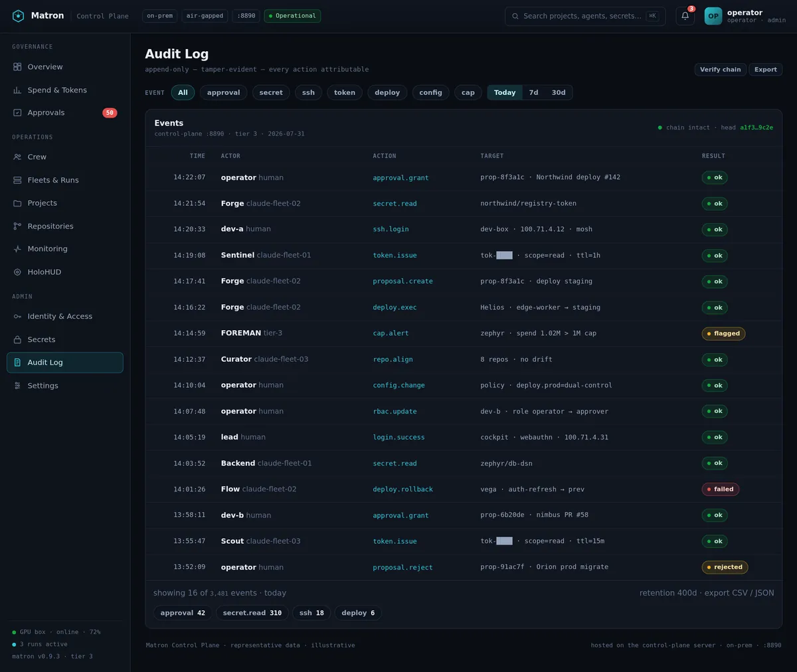Switch time range to 30d

tap(559, 92)
